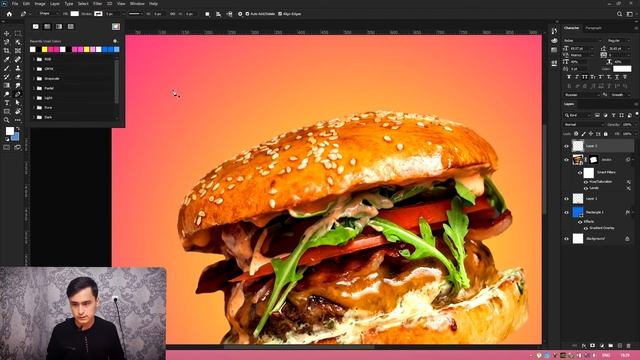
Task: Swap foreground and background colors
Action: [x=18, y=129]
